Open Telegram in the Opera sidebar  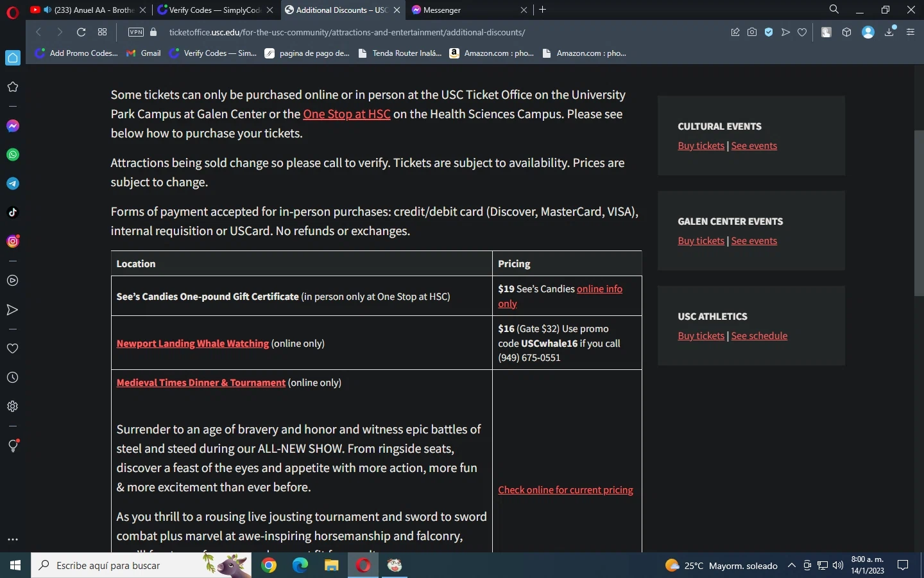pyautogui.click(x=13, y=184)
